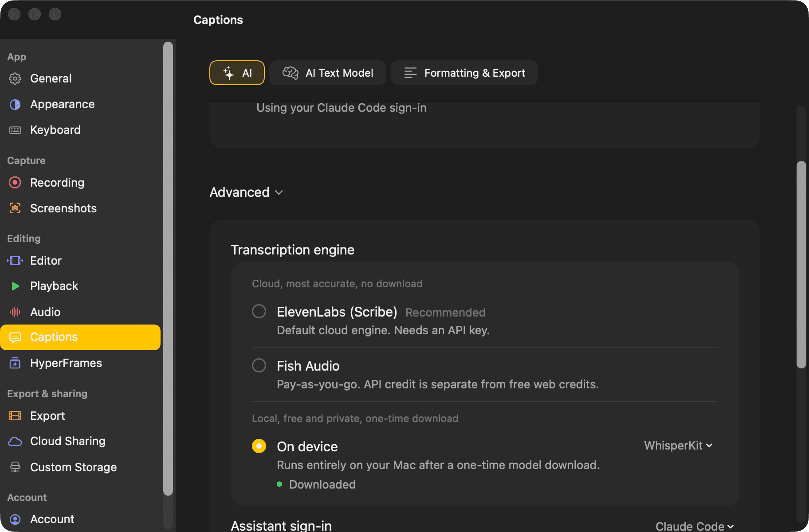The image size is (809, 532).
Task: Open the Claude Code sign-in dropdown
Action: click(x=694, y=526)
